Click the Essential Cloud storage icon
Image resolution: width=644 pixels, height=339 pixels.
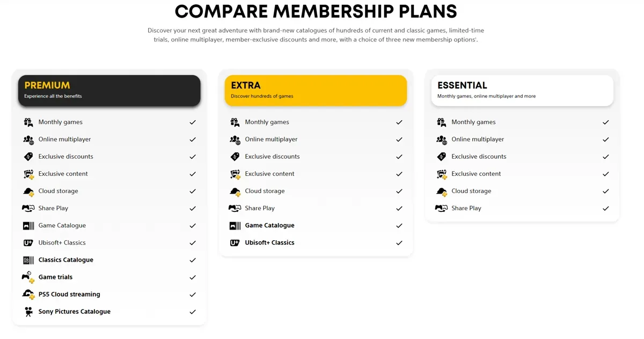pyautogui.click(x=442, y=191)
